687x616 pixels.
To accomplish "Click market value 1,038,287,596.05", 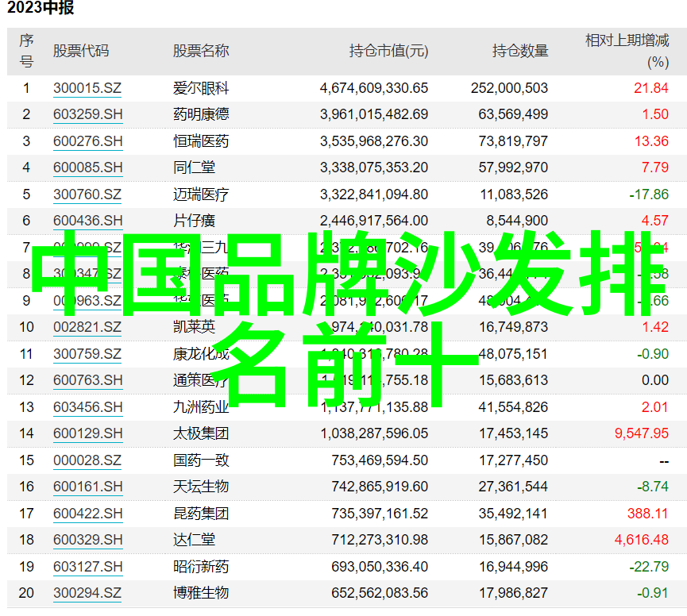I will point(374,433).
